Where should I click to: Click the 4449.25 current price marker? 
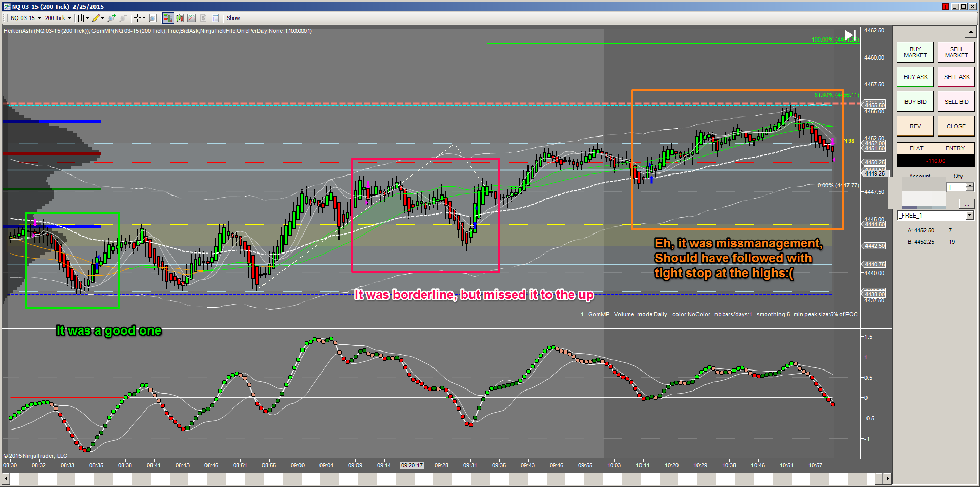(x=875, y=173)
